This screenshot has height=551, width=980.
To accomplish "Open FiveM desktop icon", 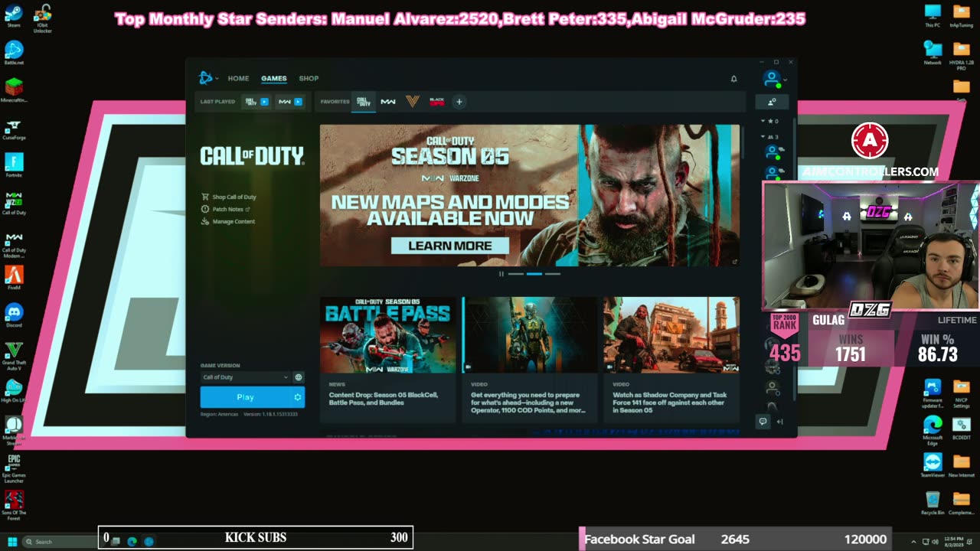I will coord(14,278).
